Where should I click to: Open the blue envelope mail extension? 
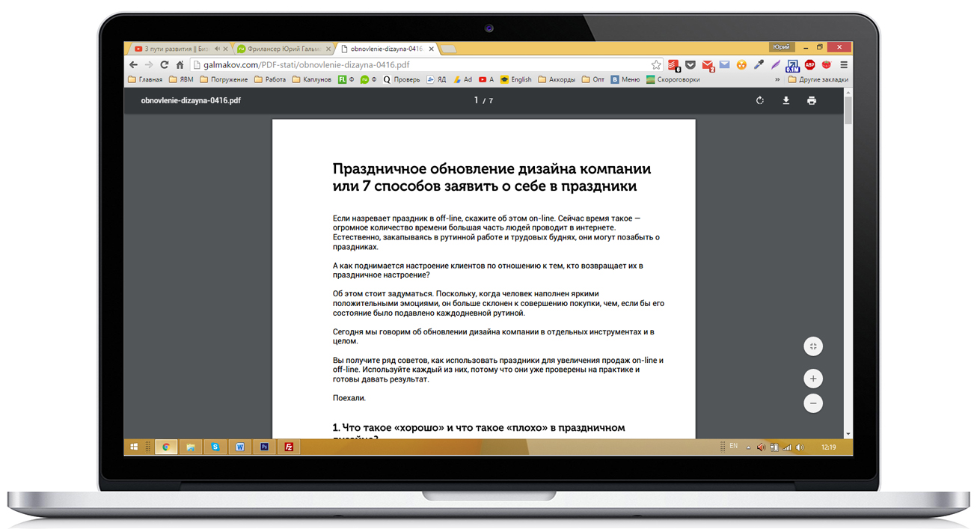(724, 65)
